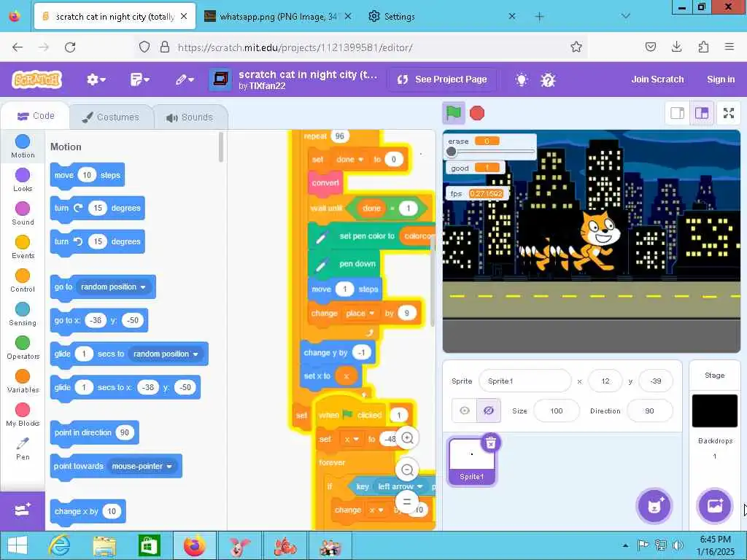Open the Firefox application menu
This screenshot has height=560, width=747.
click(729, 47)
